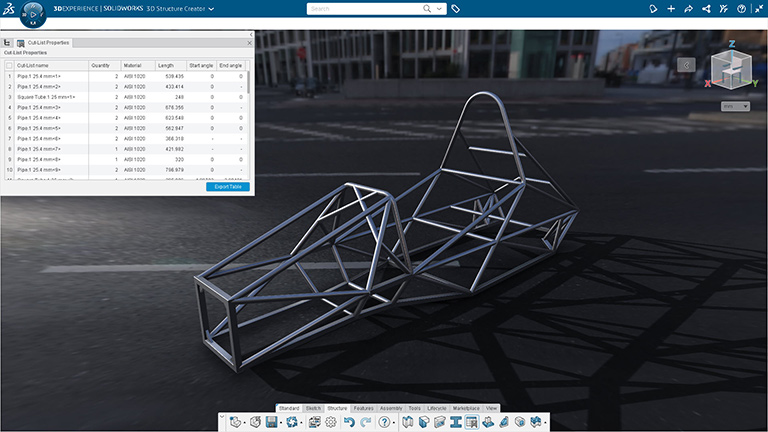Click the Redo arrow icon
The height and width of the screenshot is (432, 768).
tap(365, 422)
